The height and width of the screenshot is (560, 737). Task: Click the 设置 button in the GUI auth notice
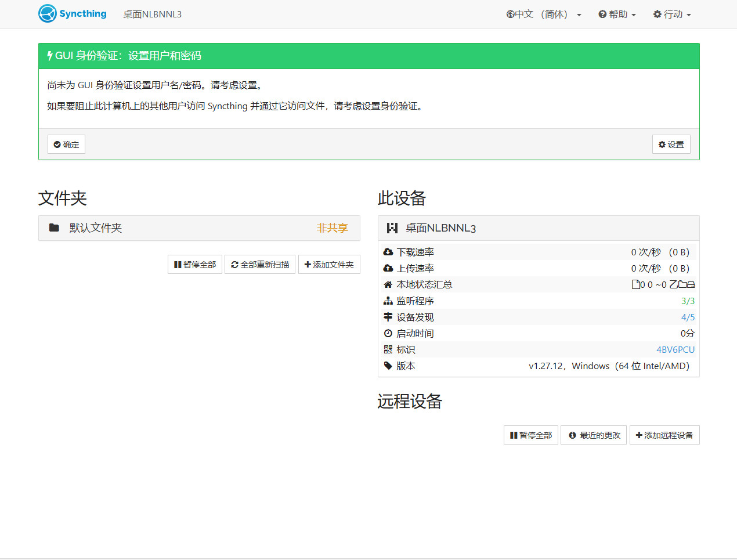[x=671, y=144]
